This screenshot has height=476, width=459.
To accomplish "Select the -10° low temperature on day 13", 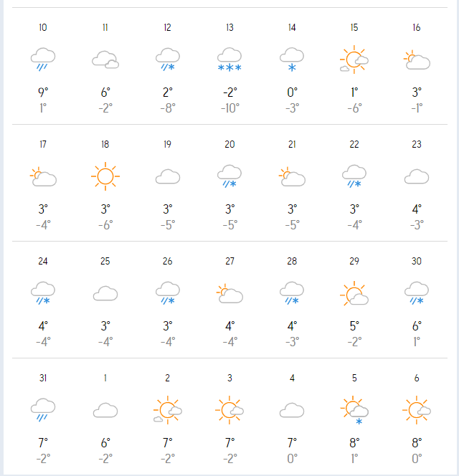I will click(230, 108).
